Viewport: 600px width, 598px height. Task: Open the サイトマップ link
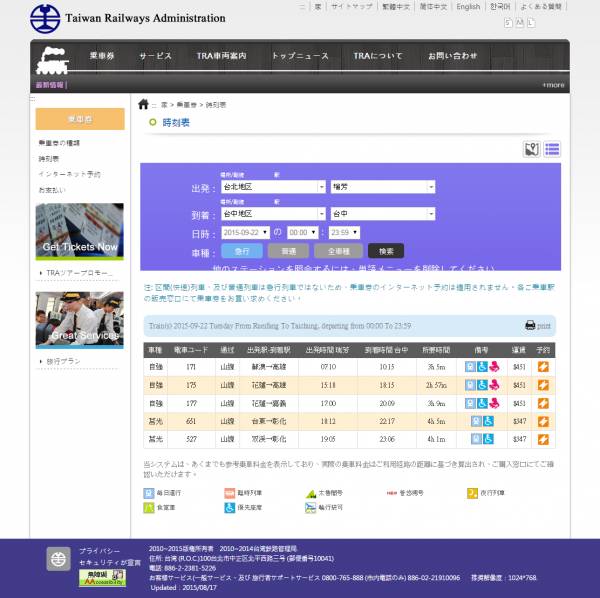352,7
